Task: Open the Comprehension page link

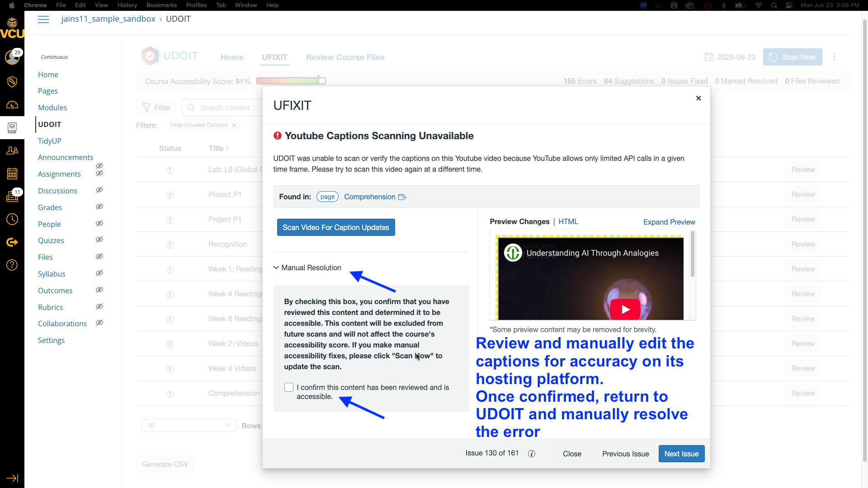Action: (x=370, y=197)
